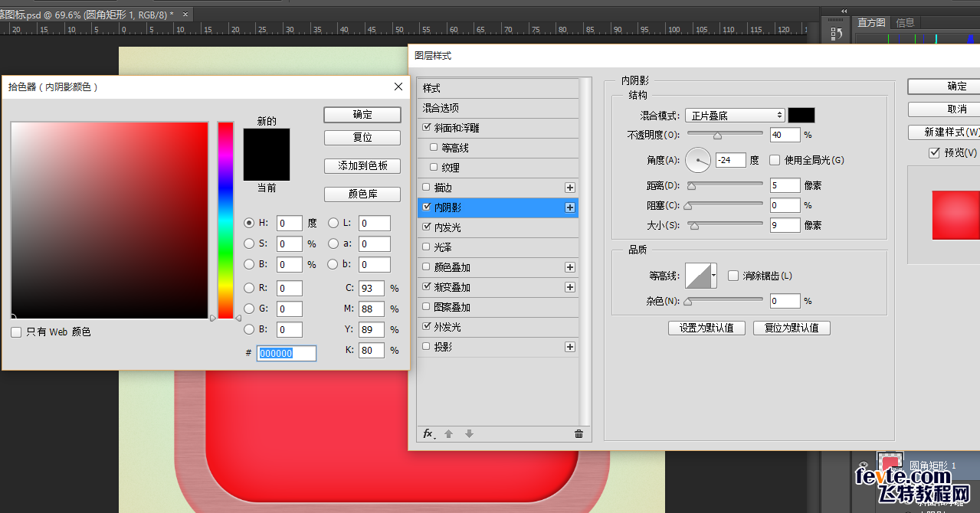This screenshot has height=513, width=980.
Task: Click the 不透明度 slider track
Action: 725,133
